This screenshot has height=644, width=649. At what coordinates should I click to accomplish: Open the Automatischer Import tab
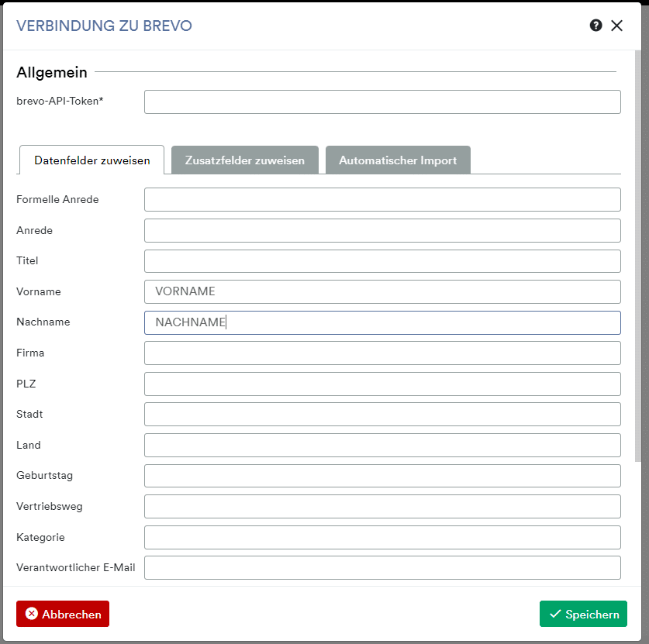coord(398,160)
